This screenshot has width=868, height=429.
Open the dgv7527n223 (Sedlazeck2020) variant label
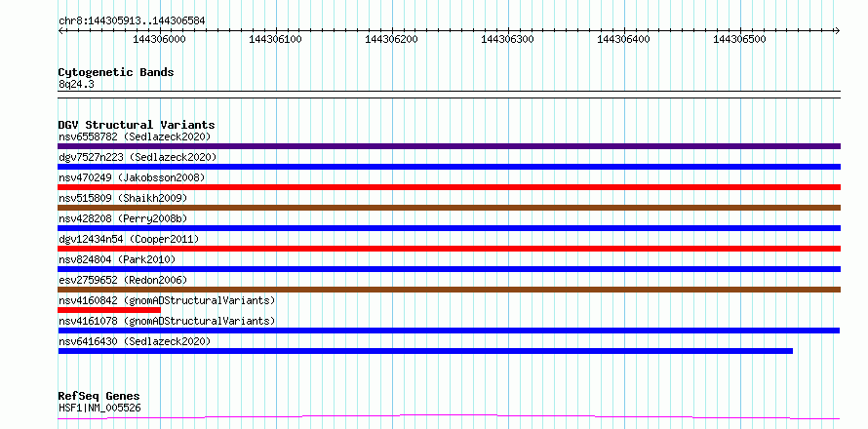point(138,157)
